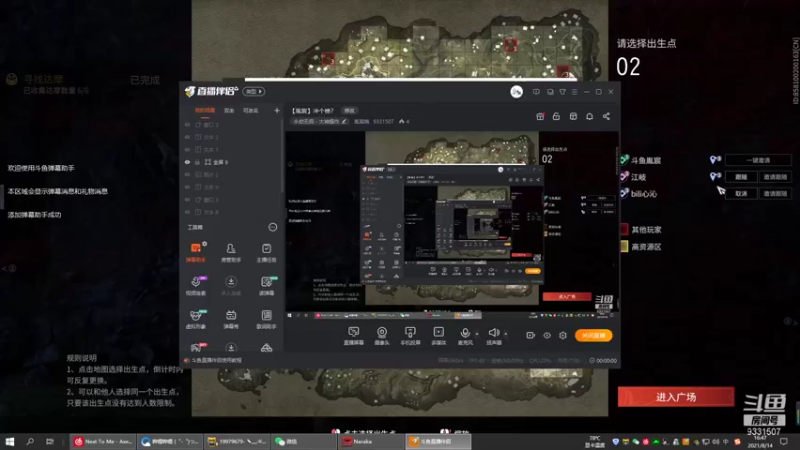This screenshot has height=450, width=800.
Task: Toggle visibility eye of 全屏 9 source
Action: (x=187, y=162)
